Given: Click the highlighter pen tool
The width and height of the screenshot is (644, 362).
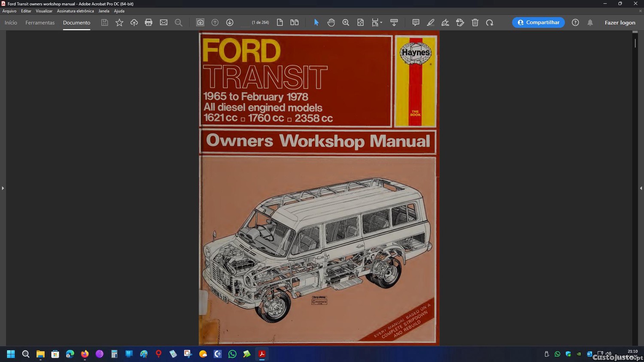Looking at the screenshot, I should (431, 23).
